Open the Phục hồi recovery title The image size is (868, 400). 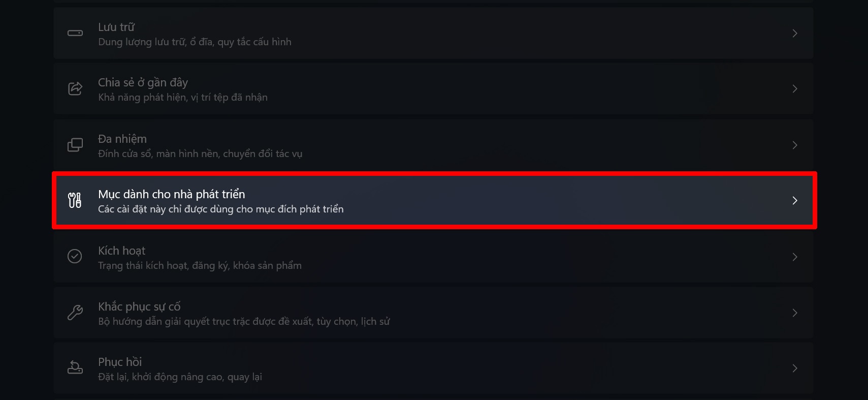point(120,362)
